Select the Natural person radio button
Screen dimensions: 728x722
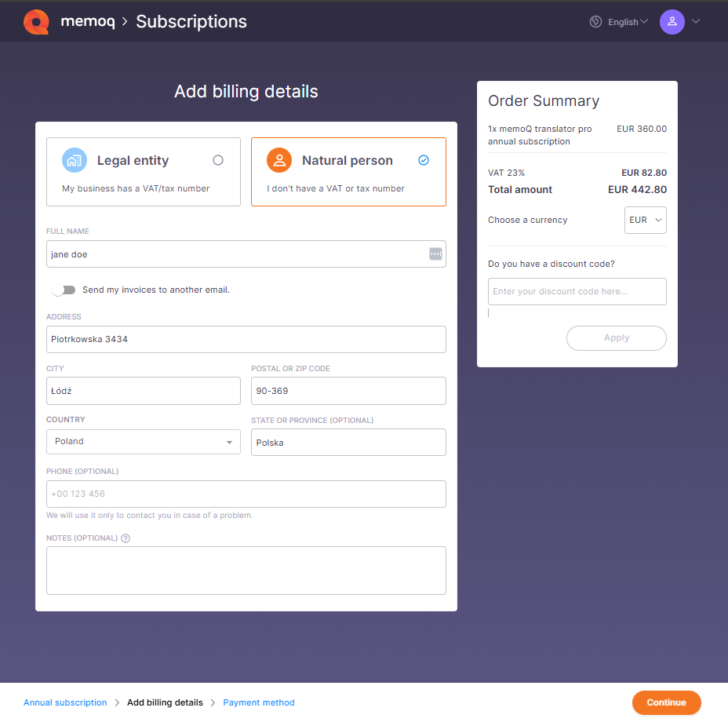(x=424, y=160)
